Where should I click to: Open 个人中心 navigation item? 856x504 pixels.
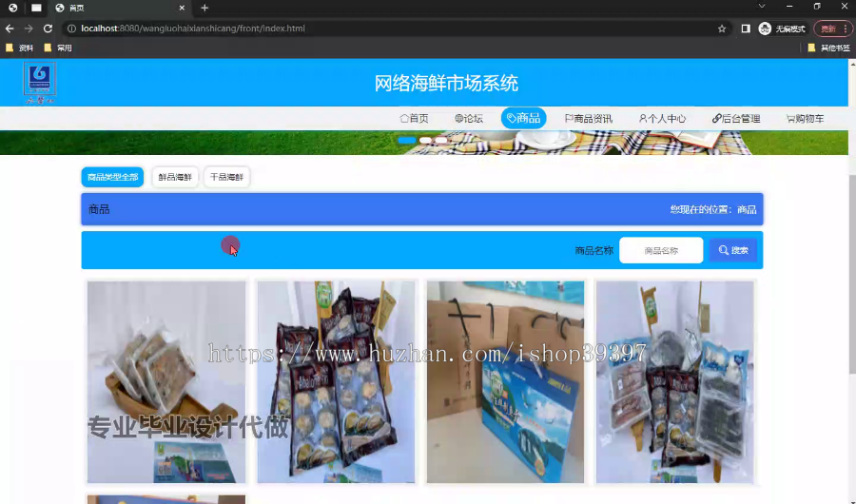click(662, 119)
